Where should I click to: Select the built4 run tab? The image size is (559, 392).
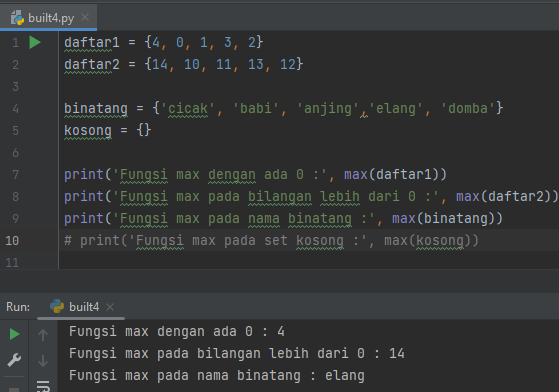[81, 307]
